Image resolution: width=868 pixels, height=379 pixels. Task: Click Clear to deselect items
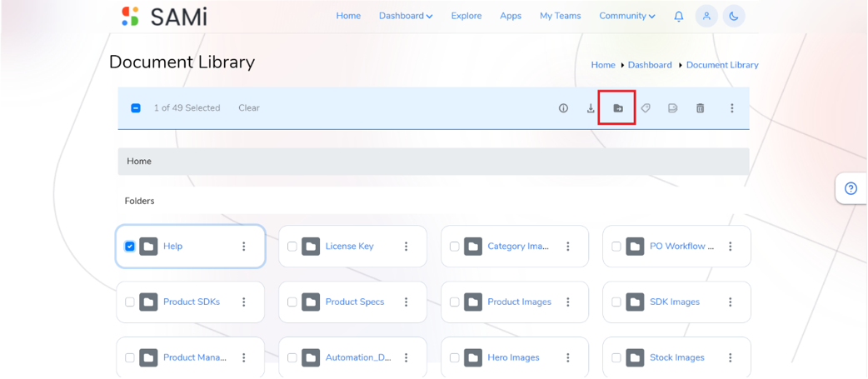pyautogui.click(x=249, y=108)
